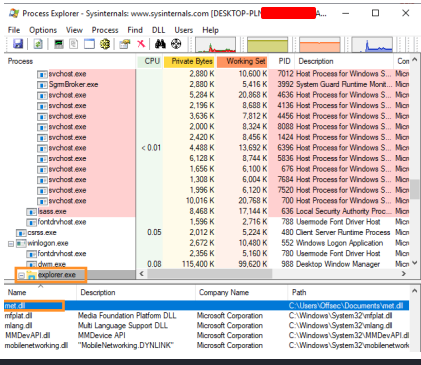Sort by the Process column header

click(70, 61)
